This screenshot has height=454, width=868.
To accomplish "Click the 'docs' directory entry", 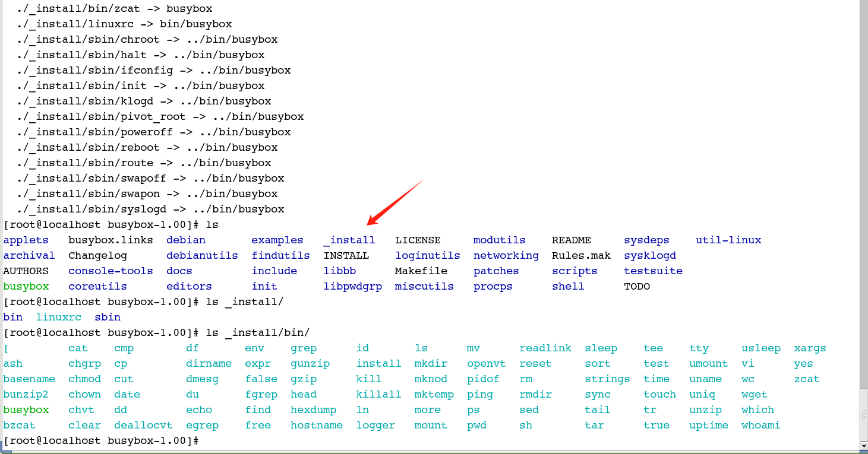I will (x=179, y=271).
